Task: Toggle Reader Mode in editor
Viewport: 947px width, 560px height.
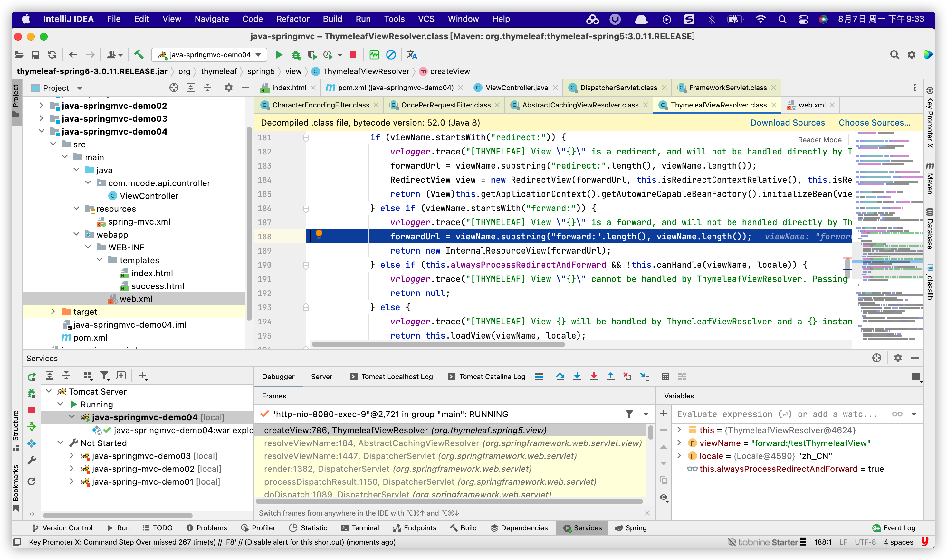Action: click(x=819, y=140)
